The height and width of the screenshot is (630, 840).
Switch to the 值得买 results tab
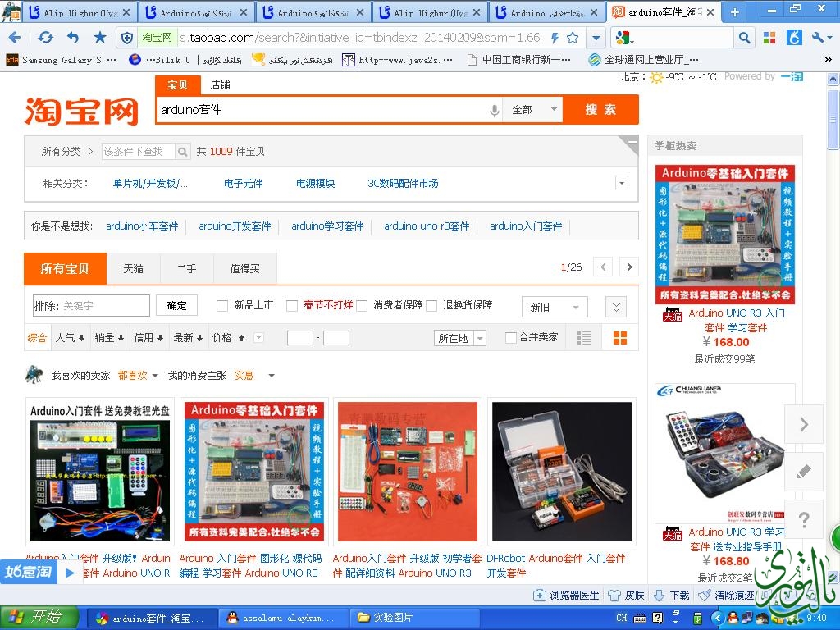point(244,268)
